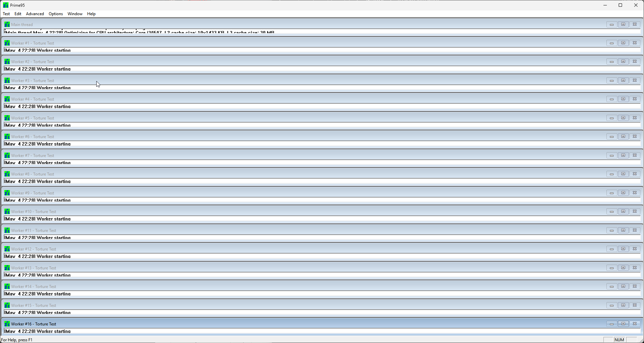Minimize the Main thread child window
The image size is (644, 343).
612,24
